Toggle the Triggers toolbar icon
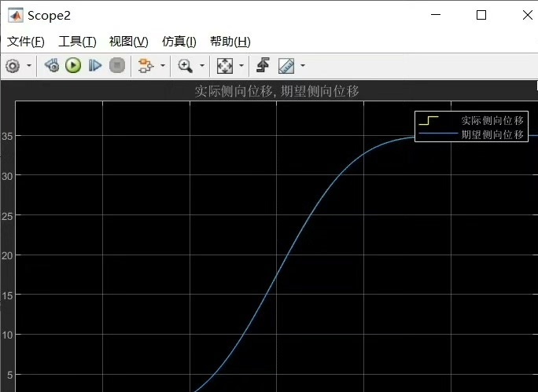The height and width of the screenshot is (392, 538). pos(263,64)
